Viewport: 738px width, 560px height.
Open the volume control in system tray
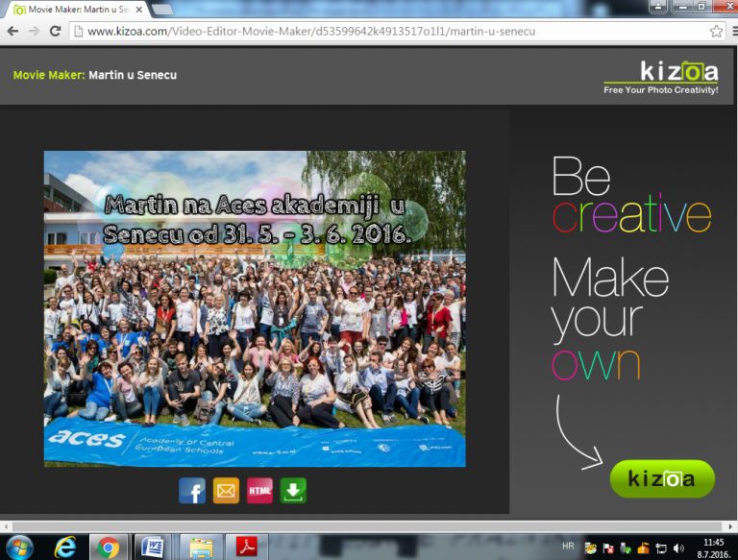click(678, 548)
